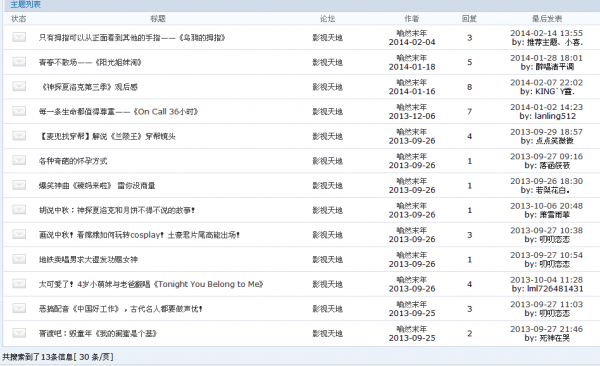
Task: Click the 主题列表 panel heading
Action: coord(26,5)
